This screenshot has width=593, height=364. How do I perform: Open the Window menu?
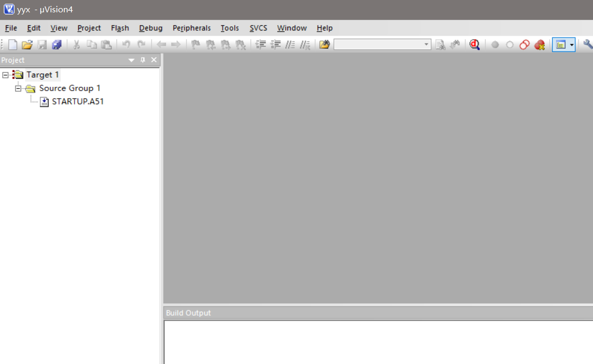(292, 28)
